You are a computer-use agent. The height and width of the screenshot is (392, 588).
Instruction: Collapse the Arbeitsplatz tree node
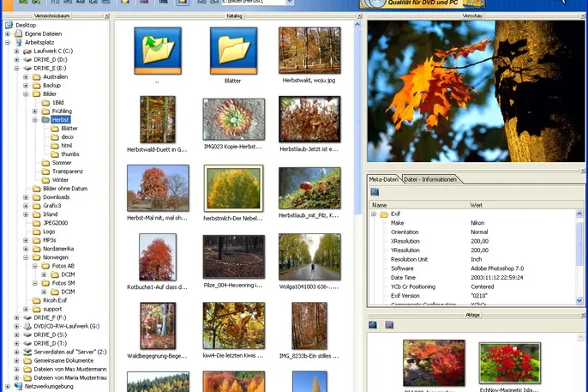(x=8, y=42)
